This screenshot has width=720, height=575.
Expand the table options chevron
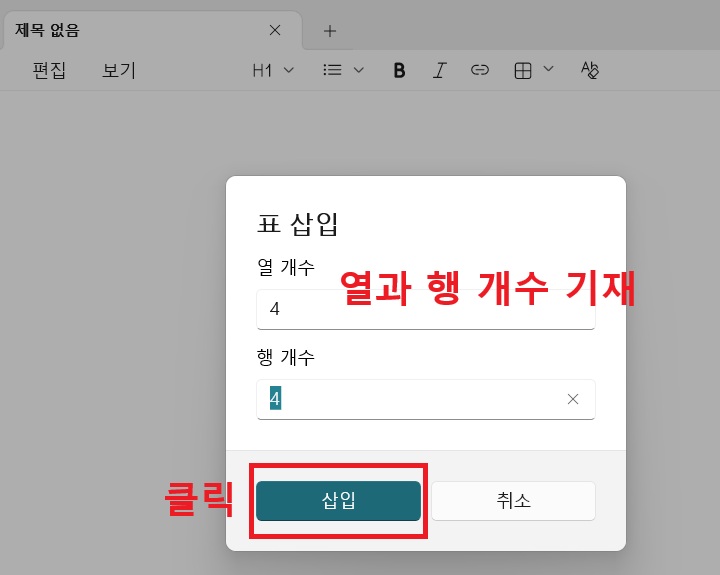tap(548, 69)
